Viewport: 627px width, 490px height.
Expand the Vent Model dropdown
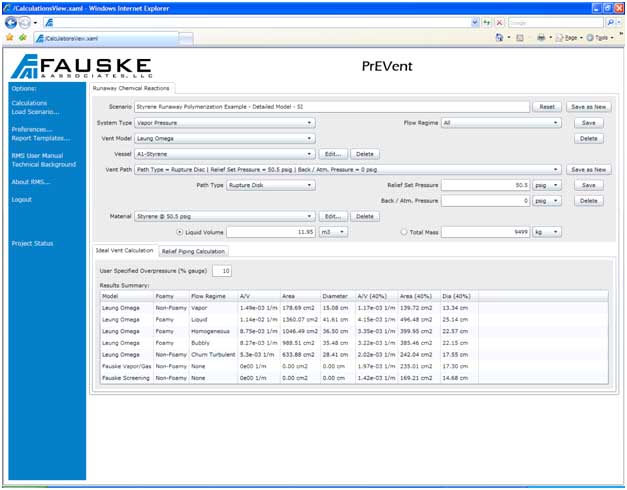(225, 138)
